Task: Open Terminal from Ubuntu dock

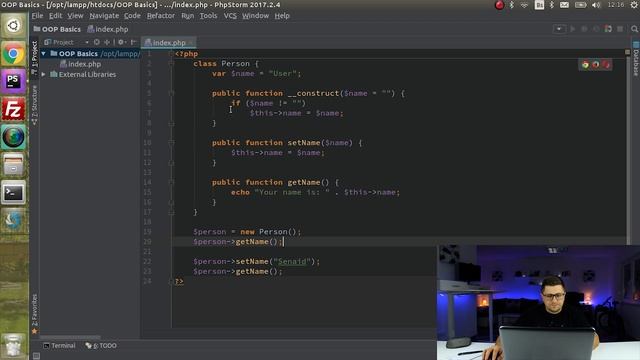Action: click(x=13, y=192)
